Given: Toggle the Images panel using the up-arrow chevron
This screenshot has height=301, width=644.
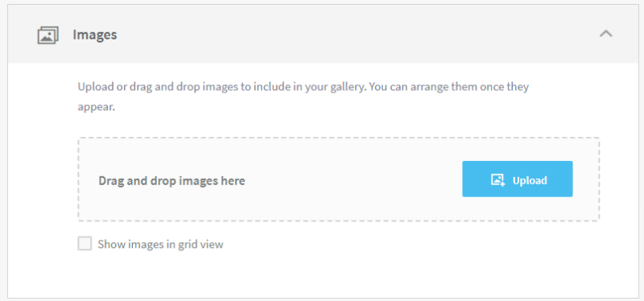Looking at the screenshot, I should 606,34.
